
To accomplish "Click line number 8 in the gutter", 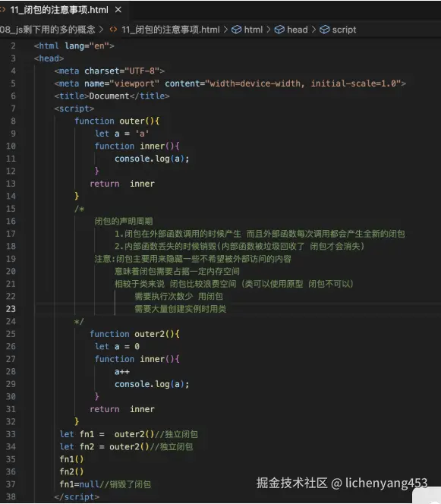I will click(x=13, y=121).
